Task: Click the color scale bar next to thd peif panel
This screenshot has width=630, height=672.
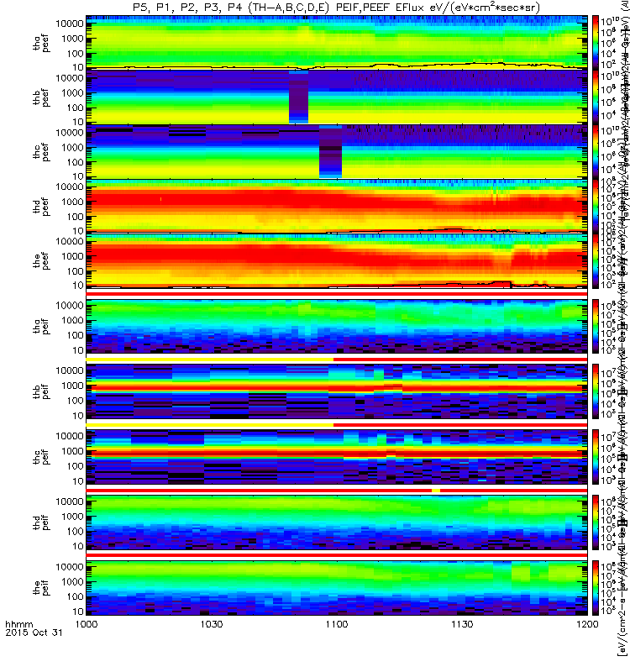Action: (596, 522)
